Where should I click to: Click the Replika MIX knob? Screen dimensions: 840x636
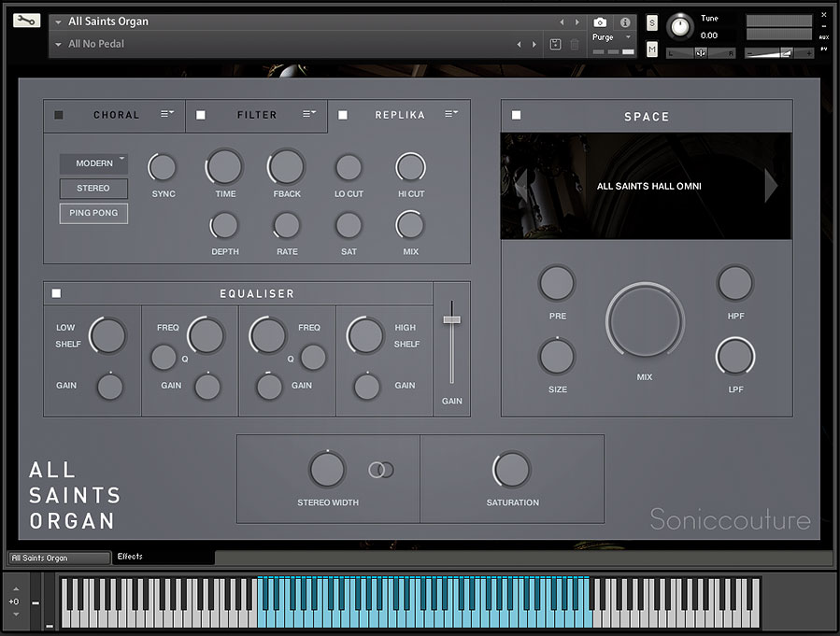point(411,226)
